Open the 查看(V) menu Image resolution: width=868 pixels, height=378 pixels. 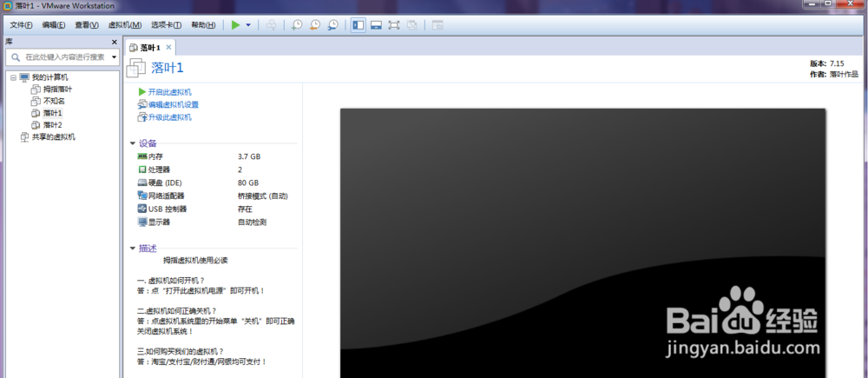pyautogui.click(x=87, y=25)
